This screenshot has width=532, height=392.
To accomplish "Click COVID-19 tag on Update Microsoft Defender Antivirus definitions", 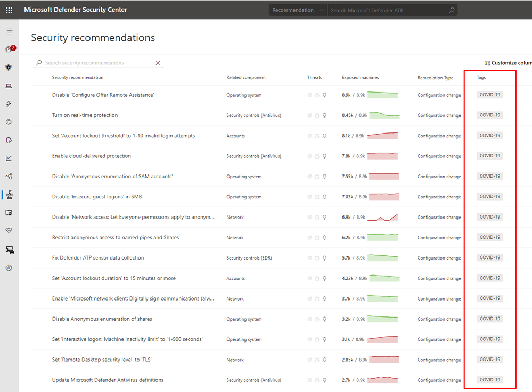I will point(489,380).
